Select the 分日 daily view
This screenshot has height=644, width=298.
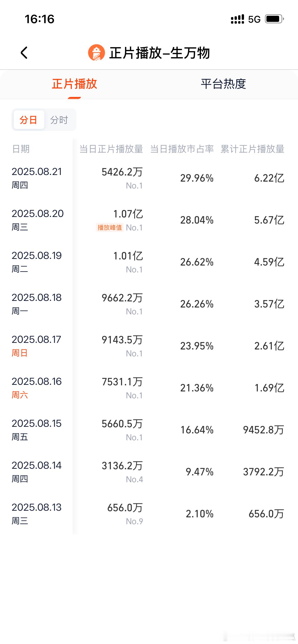pyautogui.click(x=29, y=120)
